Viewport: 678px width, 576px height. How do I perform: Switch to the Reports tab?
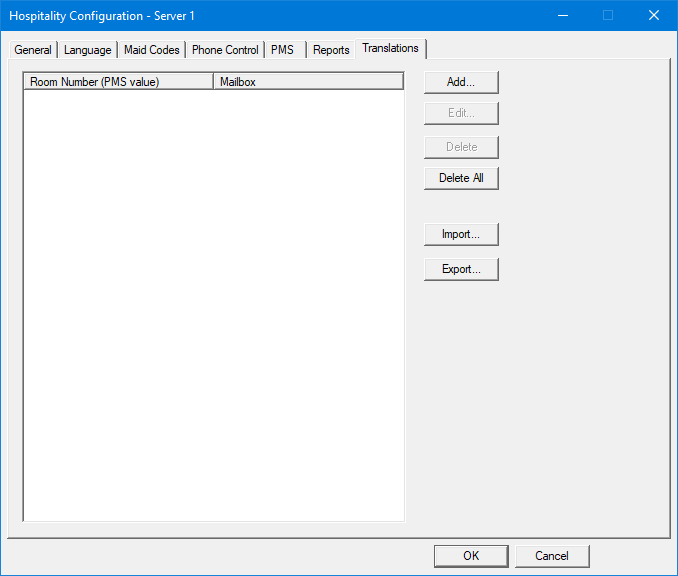[x=331, y=50]
